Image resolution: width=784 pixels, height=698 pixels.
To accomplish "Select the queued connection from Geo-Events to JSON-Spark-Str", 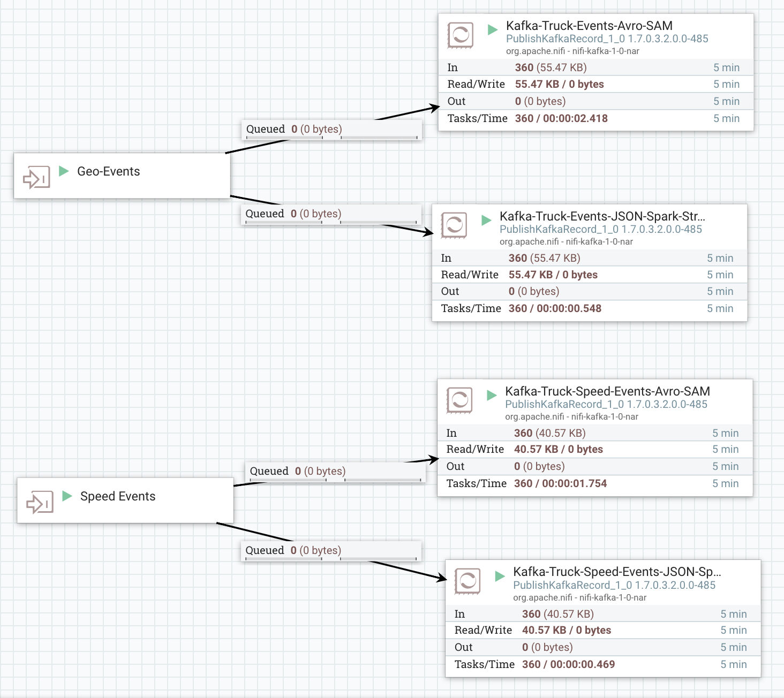I will [331, 214].
